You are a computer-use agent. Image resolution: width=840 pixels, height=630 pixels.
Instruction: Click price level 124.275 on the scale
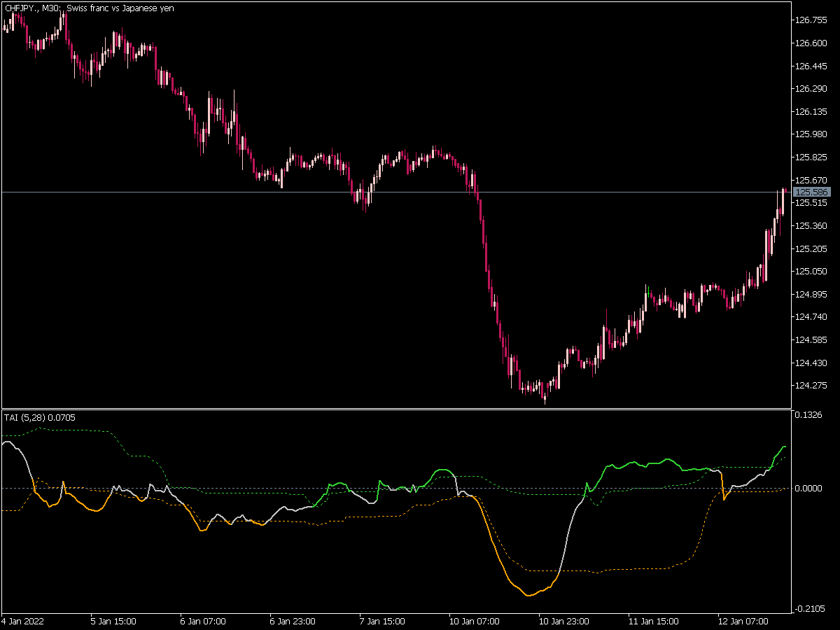click(812, 386)
